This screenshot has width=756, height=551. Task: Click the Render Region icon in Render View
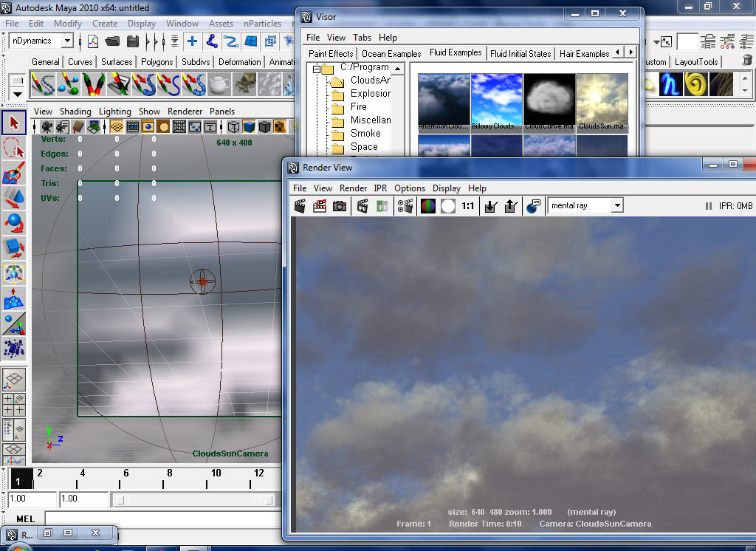(319, 207)
